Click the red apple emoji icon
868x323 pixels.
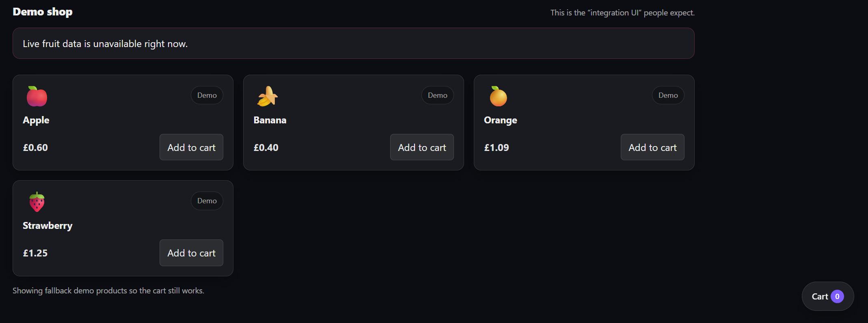tap(37, 96)
